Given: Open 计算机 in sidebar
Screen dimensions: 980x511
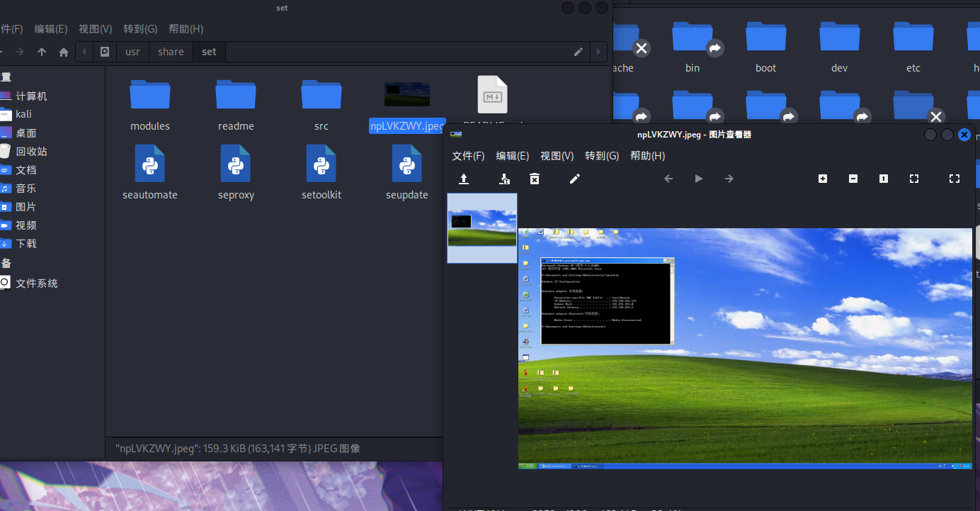Looking at the screenshot, I should (x=31, y=96).
